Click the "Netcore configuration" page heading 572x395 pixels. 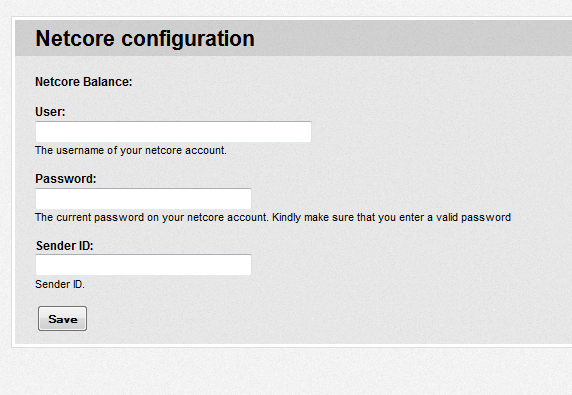145,39
